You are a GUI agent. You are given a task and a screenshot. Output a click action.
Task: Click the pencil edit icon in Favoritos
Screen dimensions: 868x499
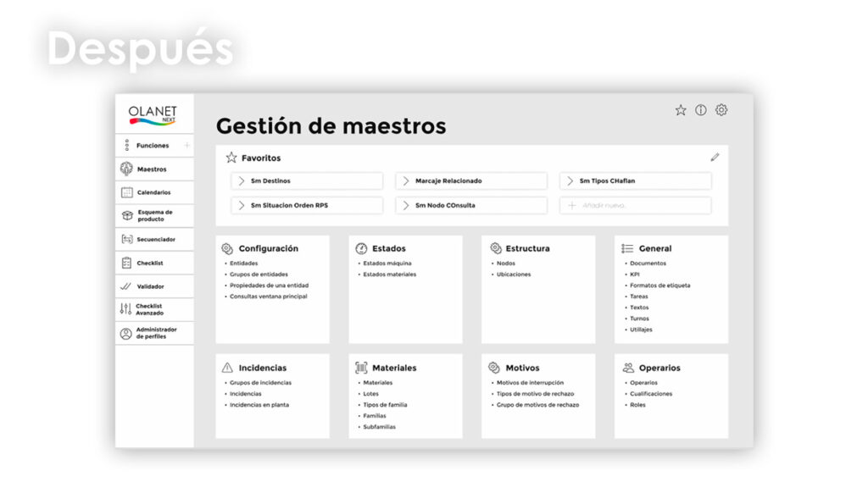715,157
